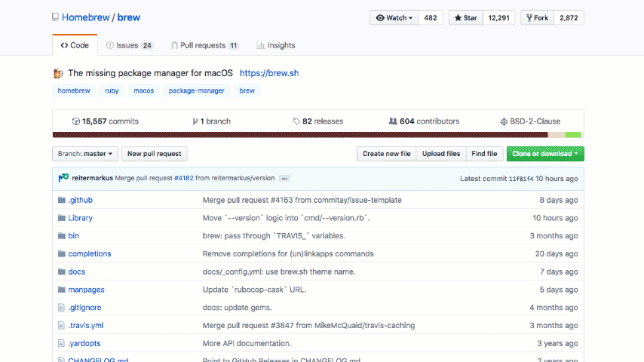
Task: Click folder icon of Library row
Action: (x=62, y=218)
